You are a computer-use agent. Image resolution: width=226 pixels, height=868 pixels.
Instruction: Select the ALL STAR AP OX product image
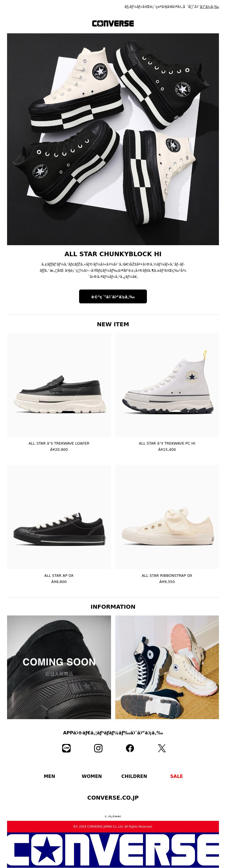tap(59, 517)
